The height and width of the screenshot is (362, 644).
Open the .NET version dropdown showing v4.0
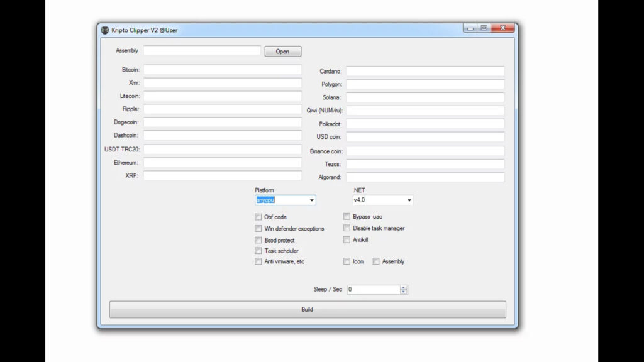[383, 200]
